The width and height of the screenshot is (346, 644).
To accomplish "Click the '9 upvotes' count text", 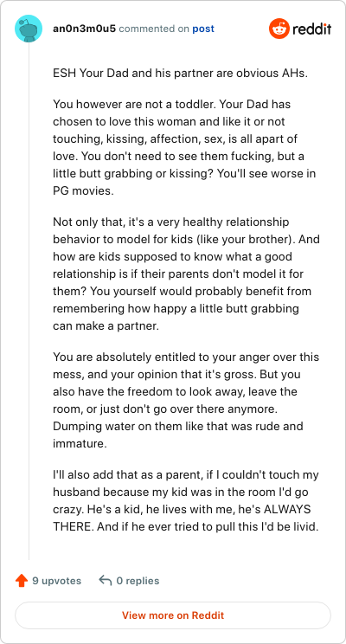I will pyautogui.click(x=56, y=581).
